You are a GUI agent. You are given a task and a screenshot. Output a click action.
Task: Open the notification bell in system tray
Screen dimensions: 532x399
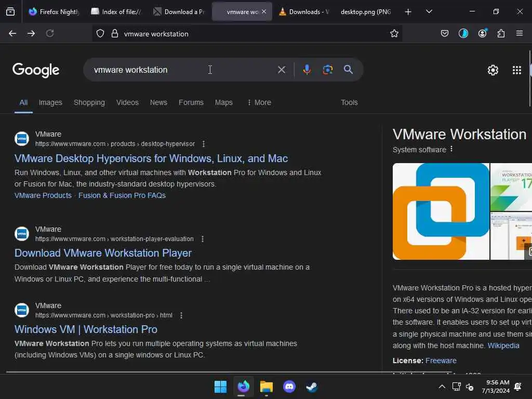[x=518, y=387]
